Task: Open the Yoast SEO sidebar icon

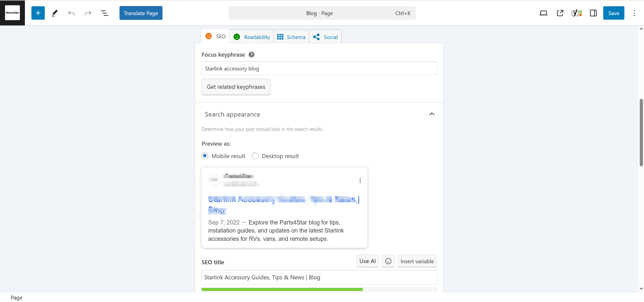Action: (576, 13)
